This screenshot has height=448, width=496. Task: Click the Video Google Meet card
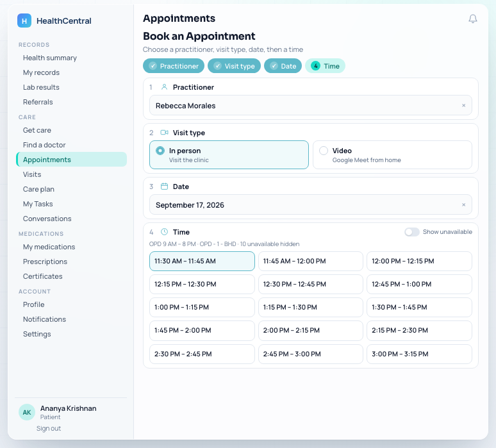pos(392,154)
